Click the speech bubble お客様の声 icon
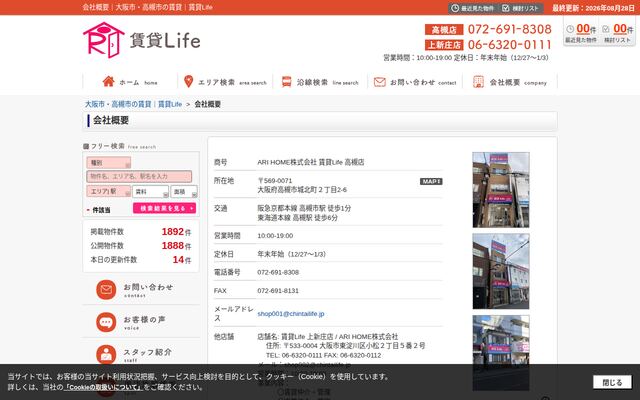This screenshot has width=640, height=400. click(x=106, y=322)
